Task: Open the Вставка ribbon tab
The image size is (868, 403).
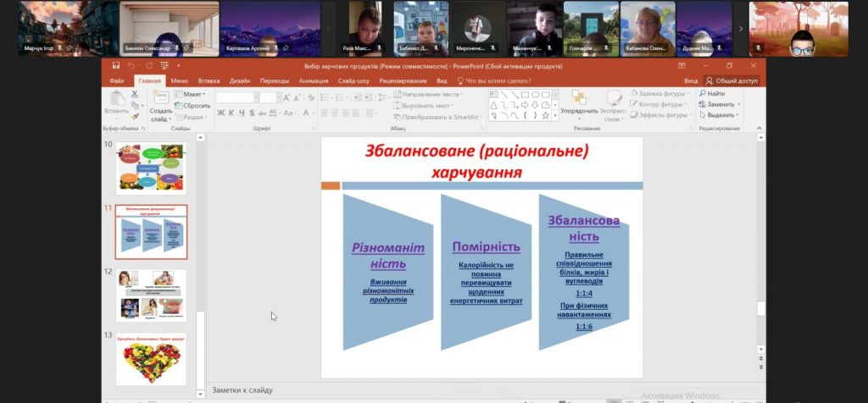Action: point(209,80)
